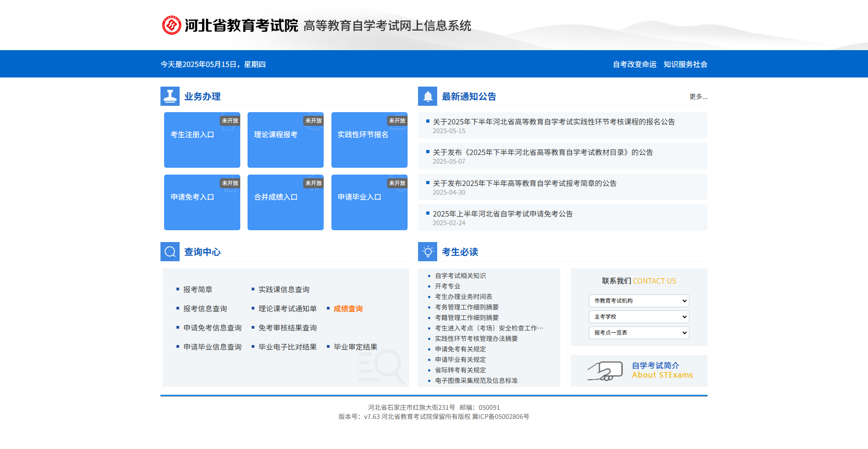Click the bullet icon before 自学考试相关知识
The image size is (868, 449).
point(429,275)
